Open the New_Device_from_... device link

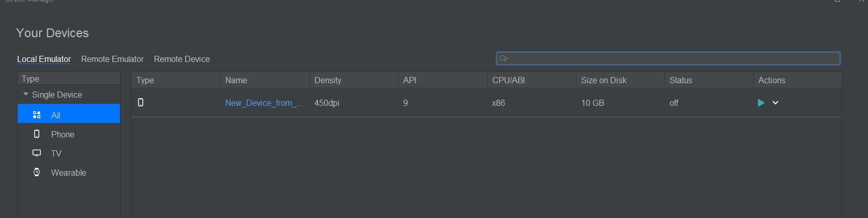tap(264, 103)
